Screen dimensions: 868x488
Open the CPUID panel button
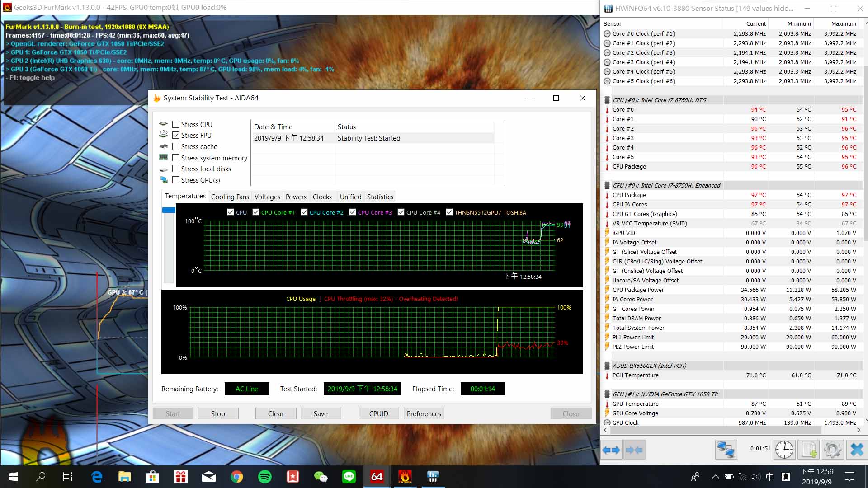pyautogui.click(x=379, y=413)
